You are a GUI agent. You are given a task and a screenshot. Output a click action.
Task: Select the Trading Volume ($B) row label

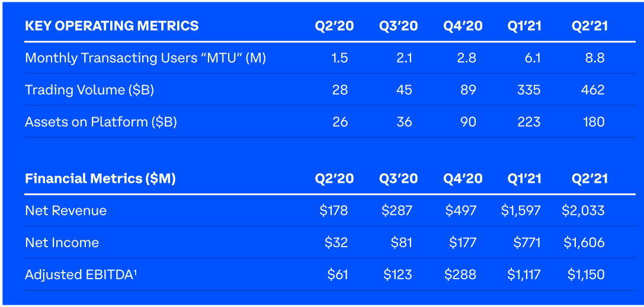[89, 90]
